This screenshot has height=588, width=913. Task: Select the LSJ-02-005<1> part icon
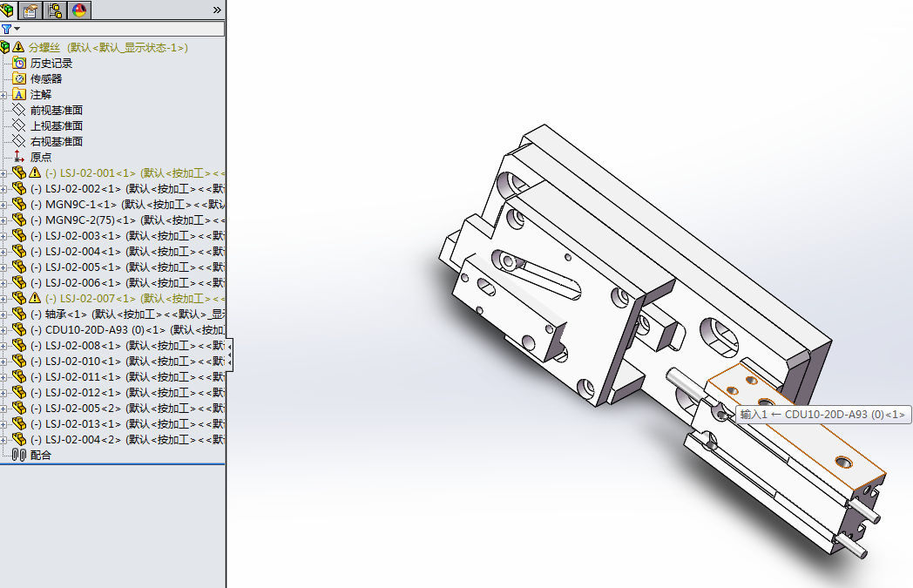click(x=19, y=267)
